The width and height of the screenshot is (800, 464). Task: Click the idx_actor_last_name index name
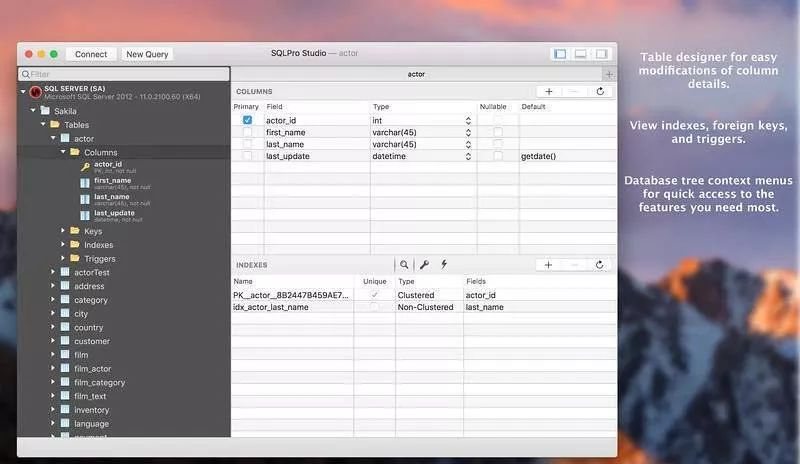pos(271,307)
